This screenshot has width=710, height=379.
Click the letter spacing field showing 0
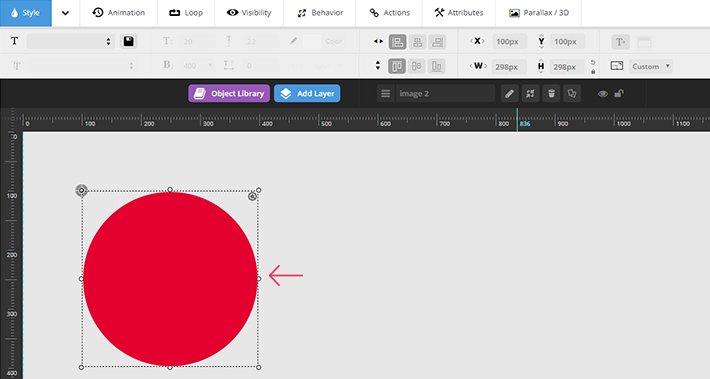tap(261, 66)
